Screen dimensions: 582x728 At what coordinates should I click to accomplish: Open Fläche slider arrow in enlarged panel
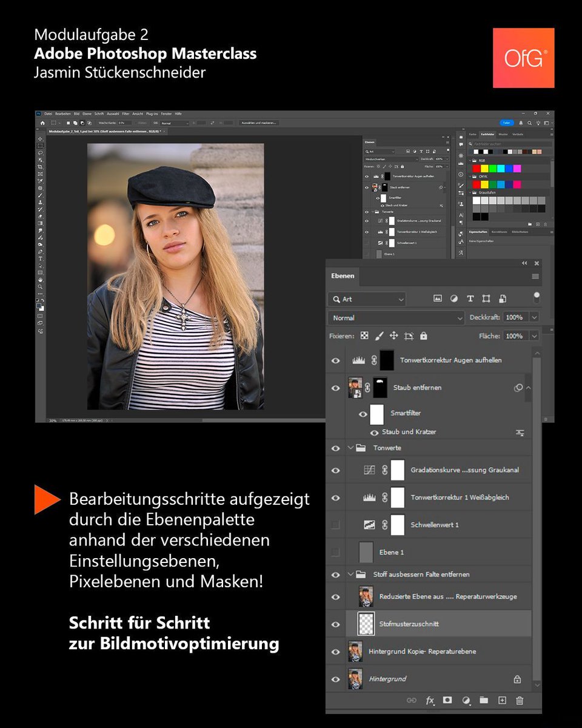coord(534,335)
